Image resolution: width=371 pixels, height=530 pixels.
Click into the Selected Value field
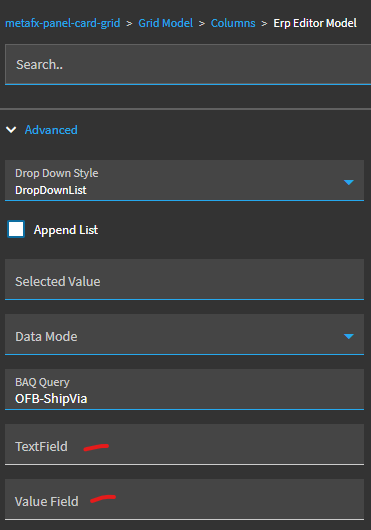pyautogui.click(x=184, y=279)
